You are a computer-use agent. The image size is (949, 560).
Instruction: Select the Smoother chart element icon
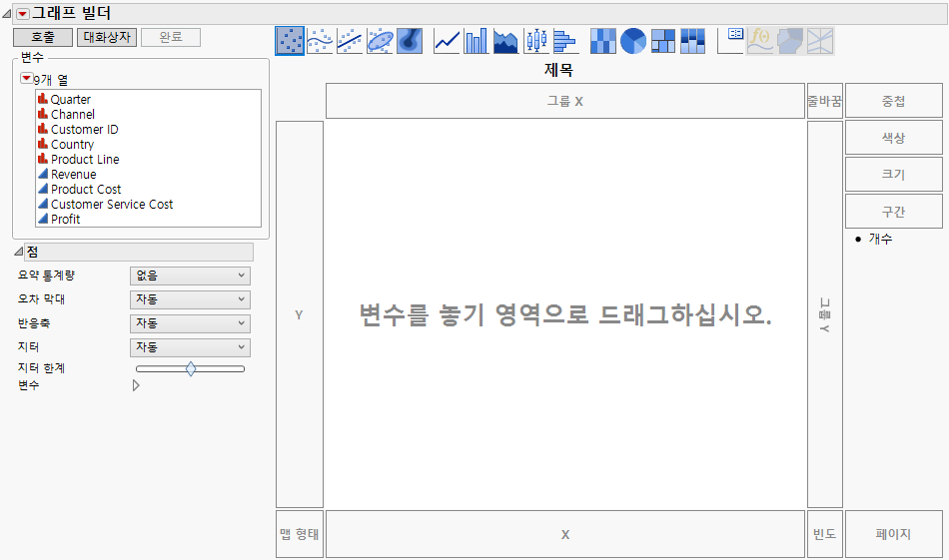(x=320, y=41)
